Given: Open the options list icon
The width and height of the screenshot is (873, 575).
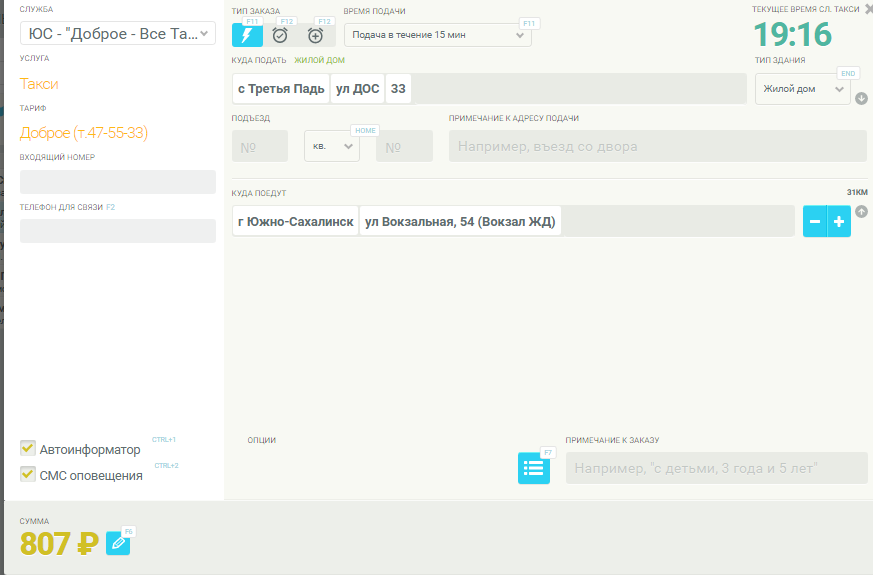Looking at the screenshot, I should point(533,468).
